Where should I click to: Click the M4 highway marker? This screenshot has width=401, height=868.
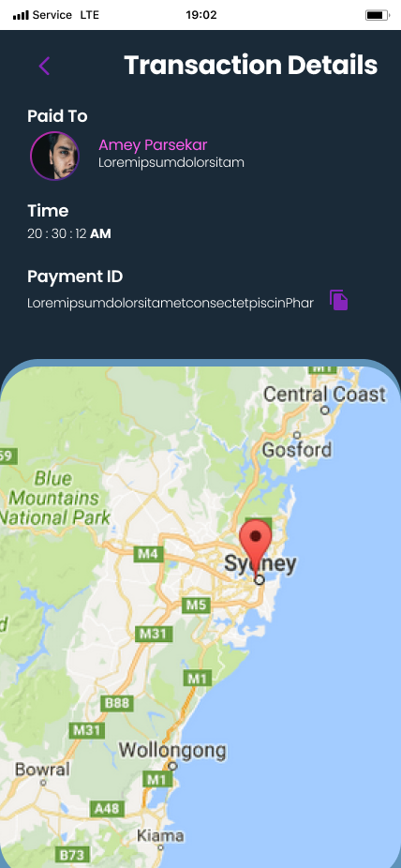click(149, 554)
